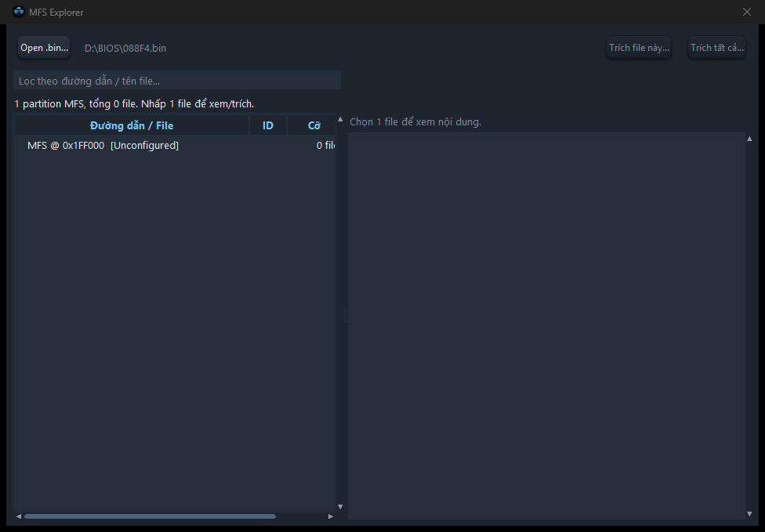Click the "Trích file này..." button
This screenshot has width=765, height=532.
(639, 48)
